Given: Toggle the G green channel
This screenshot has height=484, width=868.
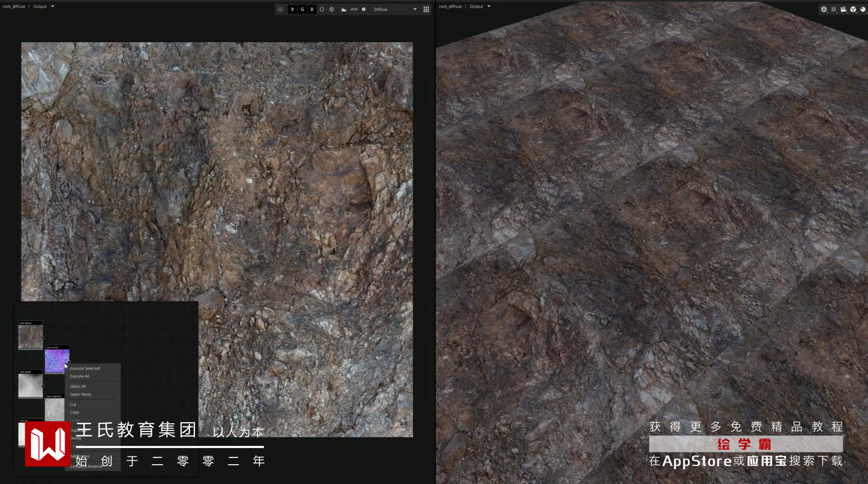Looking at the screenshot, I should pyautogui.click(x=302, y=9).
